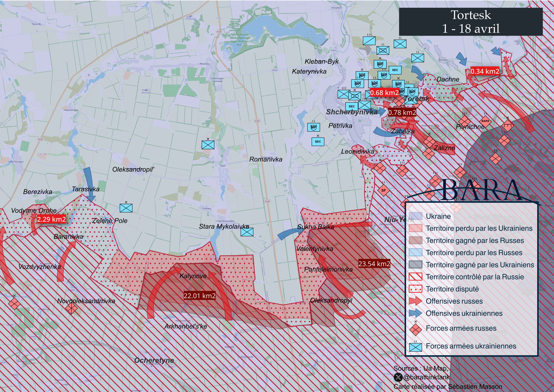Click Ukrainian unit icon near Zelene Pole
This screenshot has width=554, height=392.
coord(126,208)
